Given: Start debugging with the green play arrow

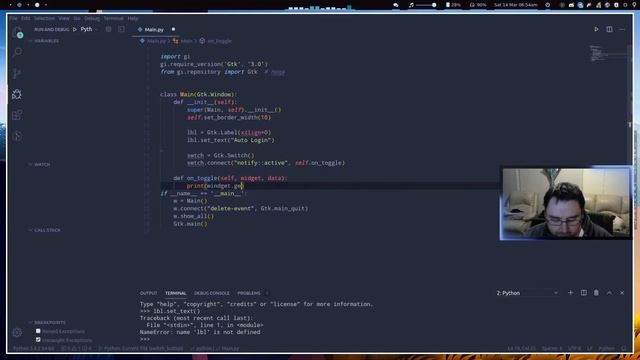Looking at the screenshot, I should 75,29.
